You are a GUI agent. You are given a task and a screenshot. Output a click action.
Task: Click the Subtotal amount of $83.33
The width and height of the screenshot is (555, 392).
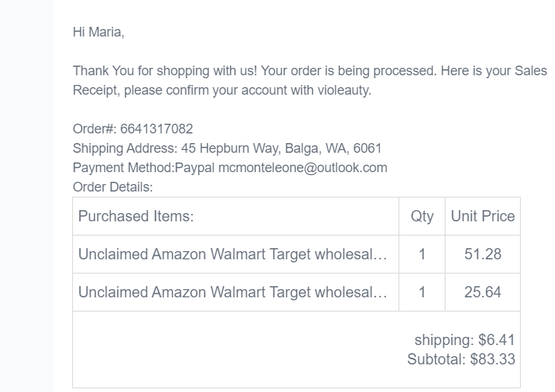point(492,360)
